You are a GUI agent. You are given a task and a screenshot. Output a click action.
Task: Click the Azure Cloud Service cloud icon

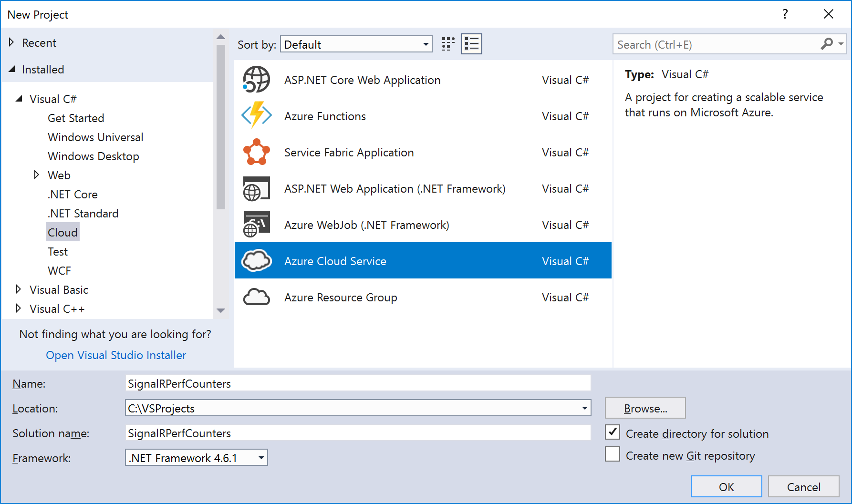click(256, 260)
